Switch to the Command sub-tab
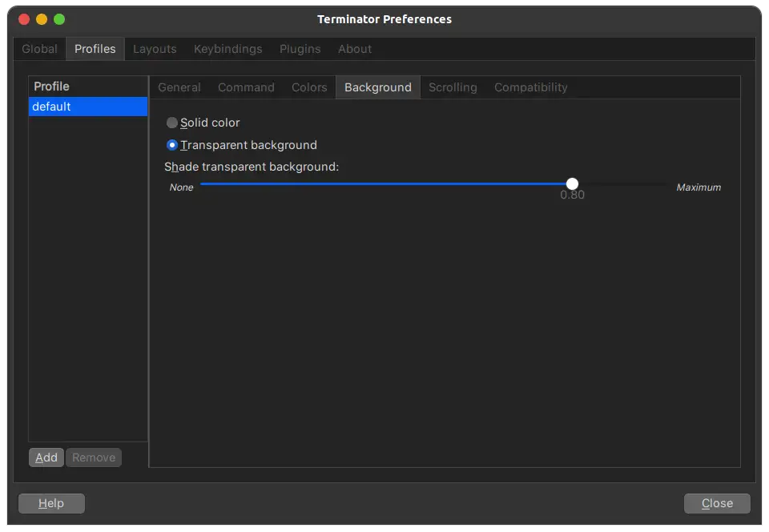769x532 pixels. 246,87
